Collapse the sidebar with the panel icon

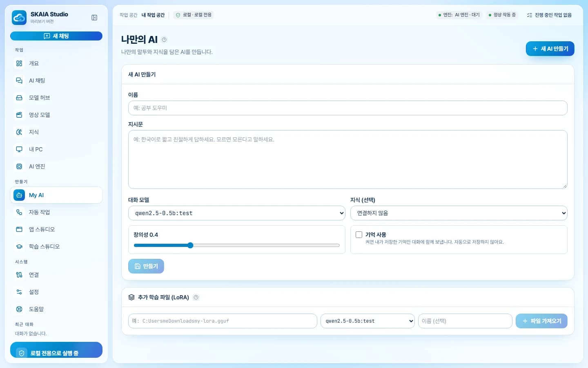94,18
